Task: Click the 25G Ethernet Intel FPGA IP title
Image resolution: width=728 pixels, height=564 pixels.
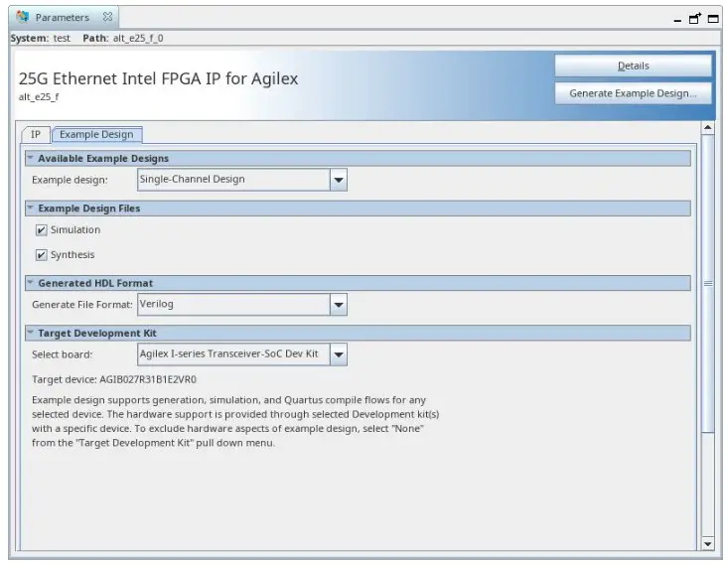Action: tap(158, 78)
